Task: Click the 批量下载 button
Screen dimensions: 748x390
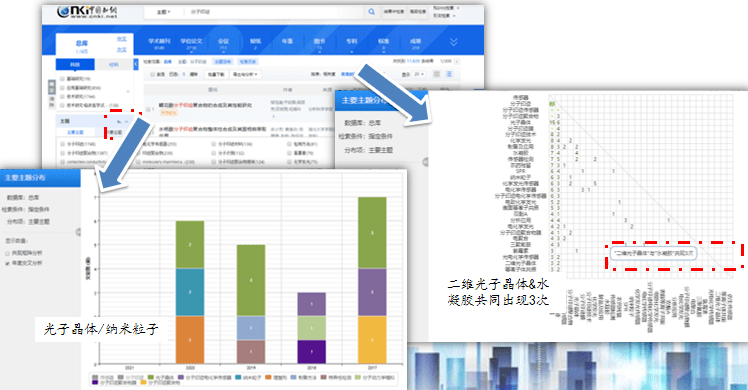Action: coord(216,74)
